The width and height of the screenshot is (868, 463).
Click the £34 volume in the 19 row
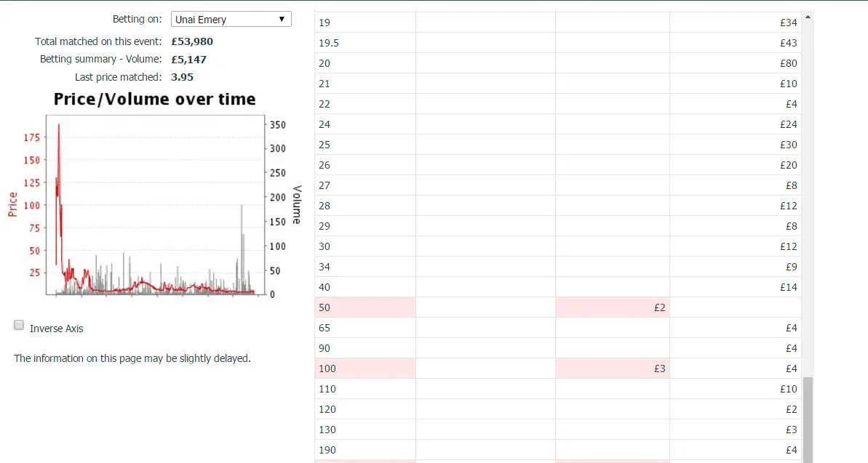pyautogui.click(x=788, y=23)
